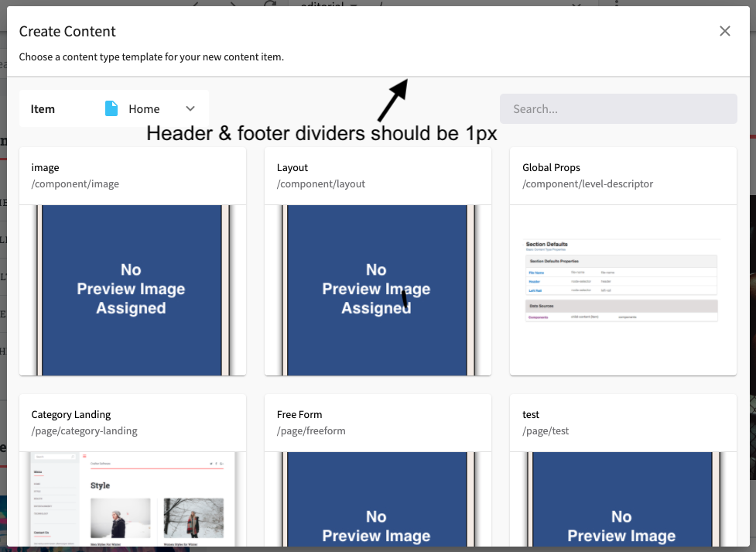Click the /component/level-descriptor path text

[588, 183]
